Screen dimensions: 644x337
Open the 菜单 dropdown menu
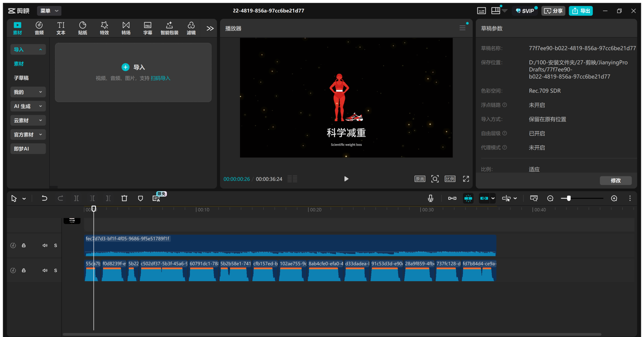tap(49, 11)
